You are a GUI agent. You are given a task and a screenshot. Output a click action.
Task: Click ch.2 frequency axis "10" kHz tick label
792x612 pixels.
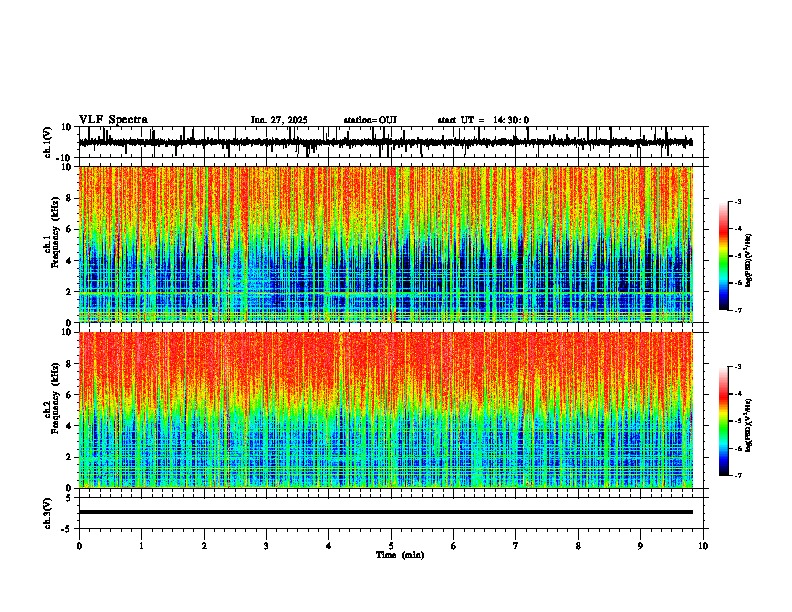[x=68, y=333]
